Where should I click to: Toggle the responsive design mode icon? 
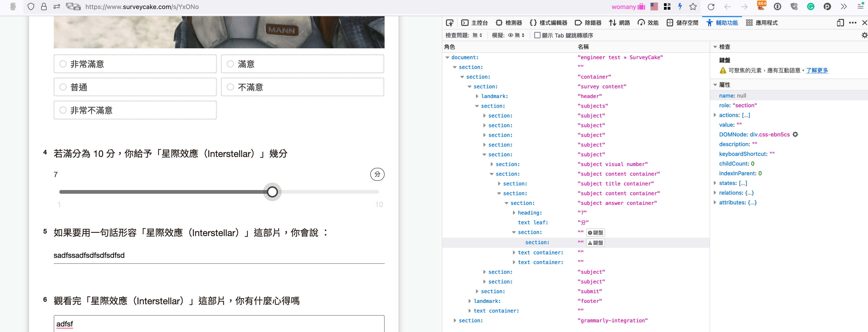[x=840, y=23]
